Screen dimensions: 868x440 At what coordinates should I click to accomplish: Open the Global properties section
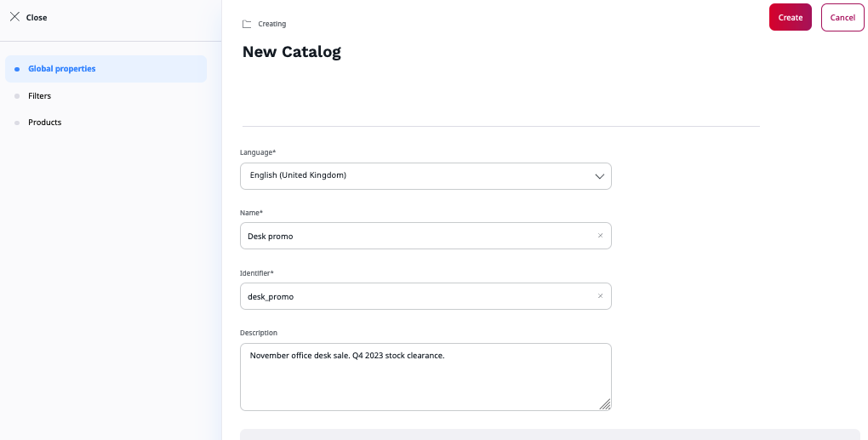[61, 69]
